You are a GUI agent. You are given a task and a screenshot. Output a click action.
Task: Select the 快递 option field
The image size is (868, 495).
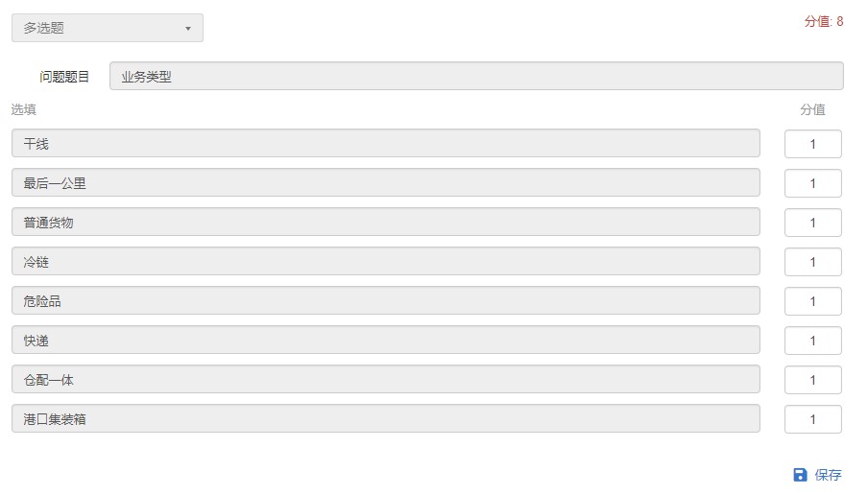coord(385,341)
